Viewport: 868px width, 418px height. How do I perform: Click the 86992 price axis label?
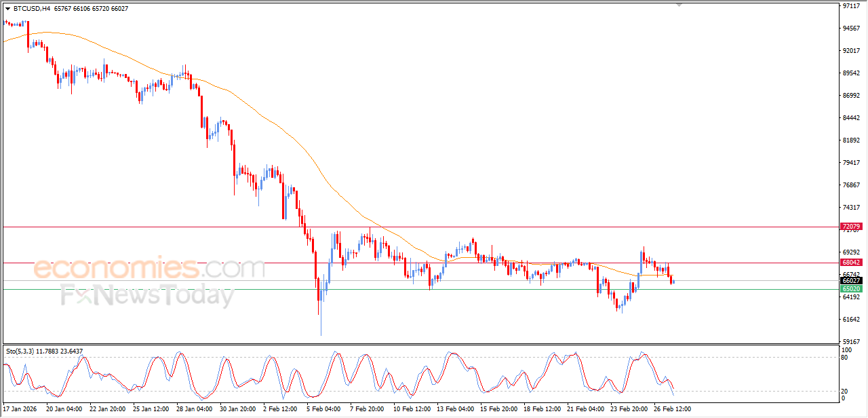(852, 96)
